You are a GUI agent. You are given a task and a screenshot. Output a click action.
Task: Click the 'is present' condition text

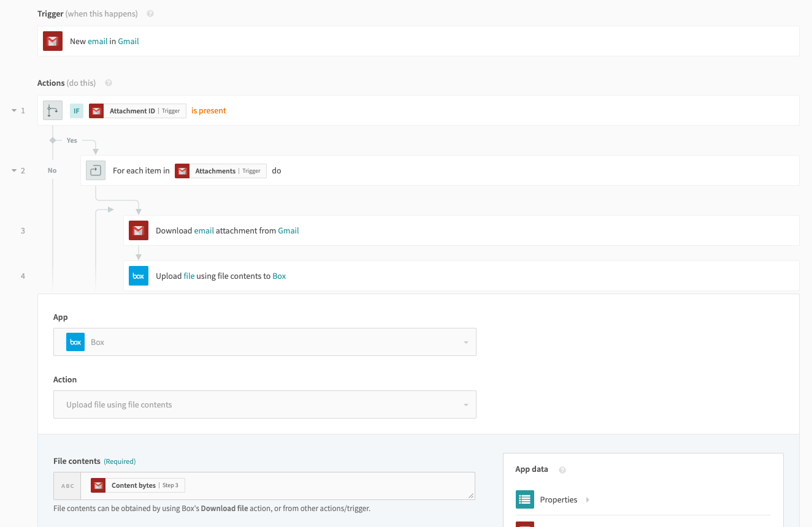click(x=208, y=110)
